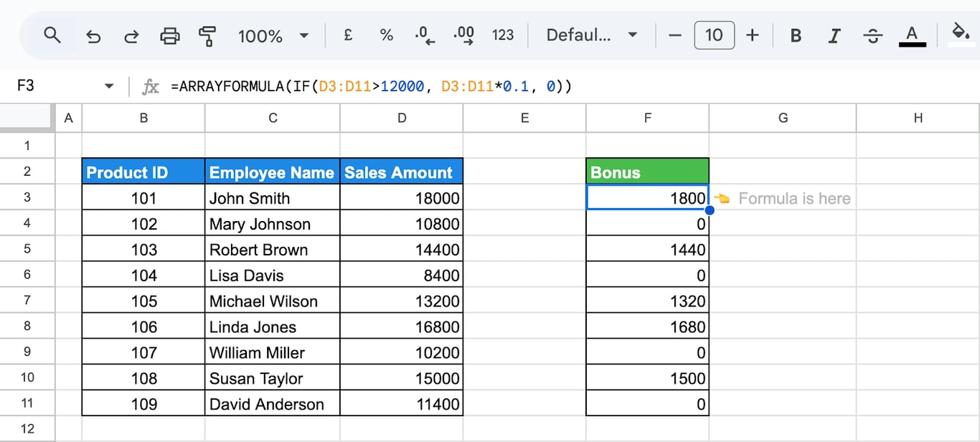The image size is (980, 442).
Task: Click the Product ID header cell
Action: coord(143,171)
